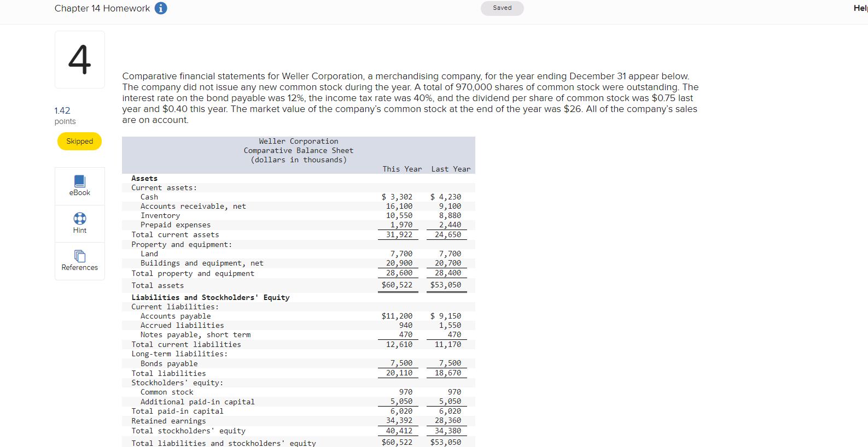
Task: Select Total current assets value 24,650
Action: (x=448, y=234)
